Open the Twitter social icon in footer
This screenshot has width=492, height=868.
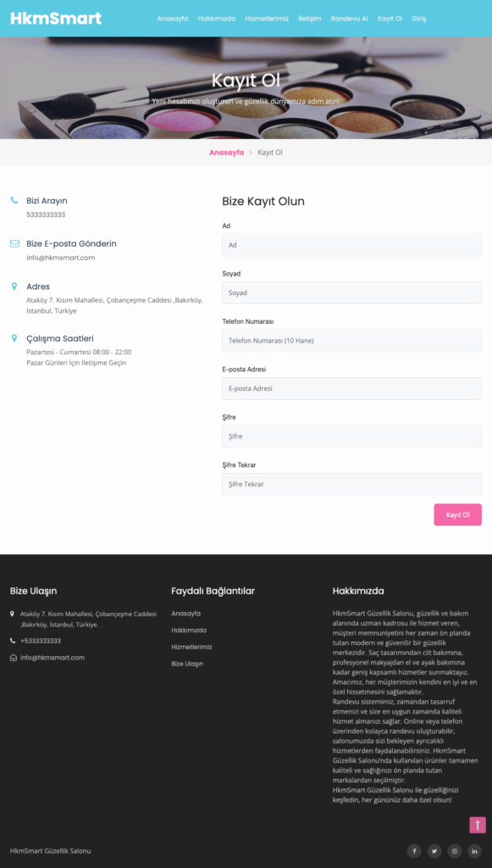click(434, 850)
